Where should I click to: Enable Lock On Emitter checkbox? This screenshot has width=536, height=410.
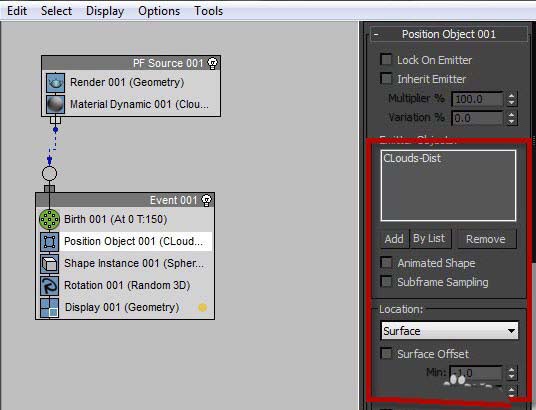(386, 59)
